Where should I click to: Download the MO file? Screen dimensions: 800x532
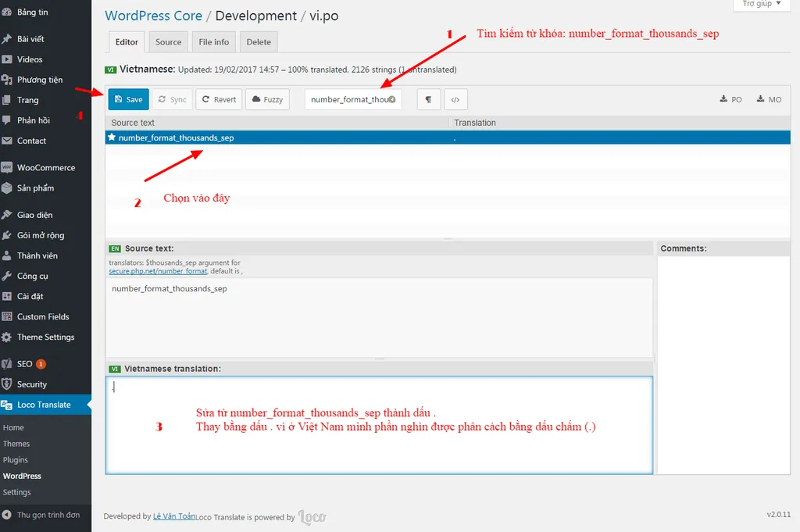769,99
